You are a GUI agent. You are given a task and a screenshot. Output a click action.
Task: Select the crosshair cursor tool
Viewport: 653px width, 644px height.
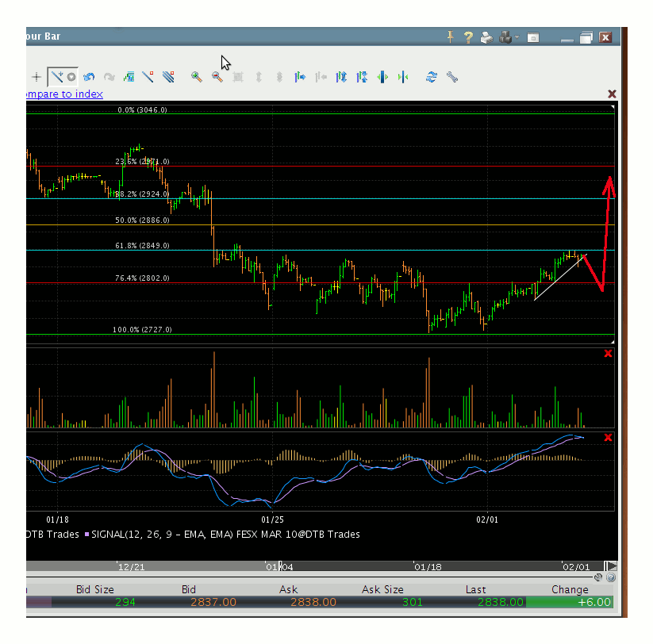(x=36, y=77)
